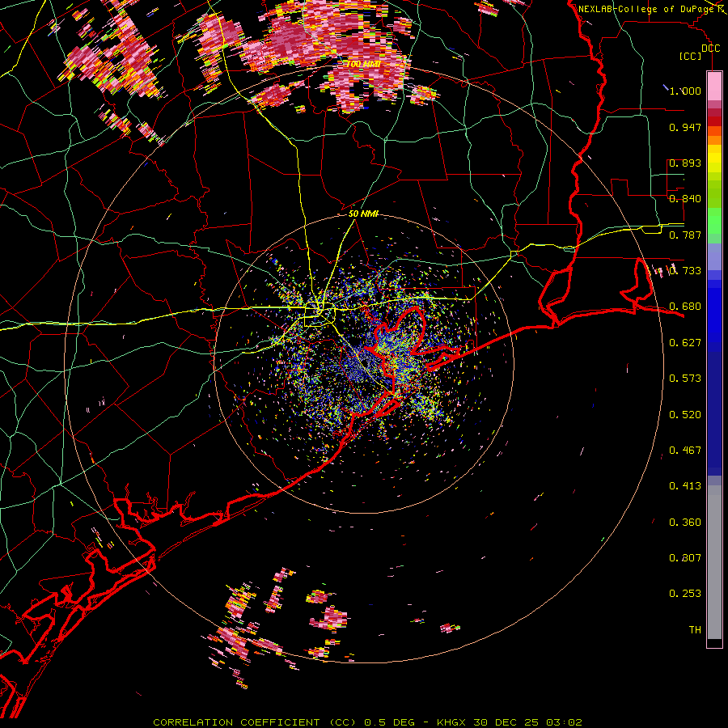Viewport: 728px width, 728px height.
Task: Click the CORRELATION COEFFICIENT caption text
Action: pos(236,722)
